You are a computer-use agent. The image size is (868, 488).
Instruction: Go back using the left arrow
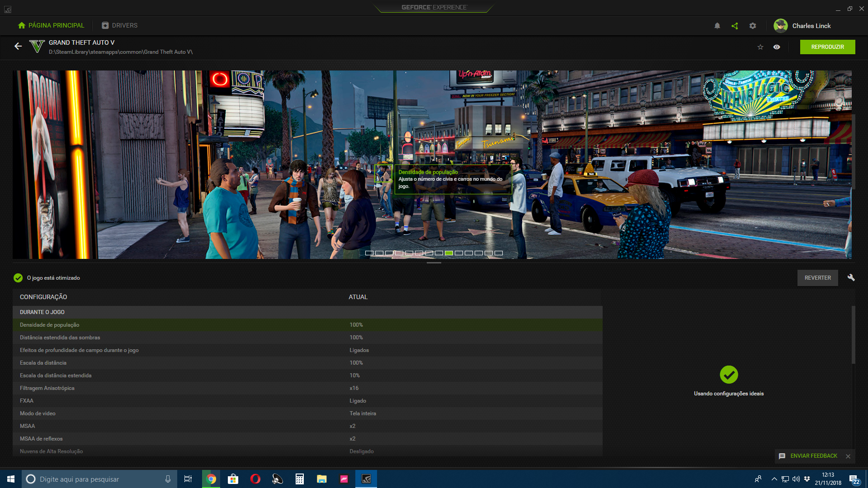(18, 46)
